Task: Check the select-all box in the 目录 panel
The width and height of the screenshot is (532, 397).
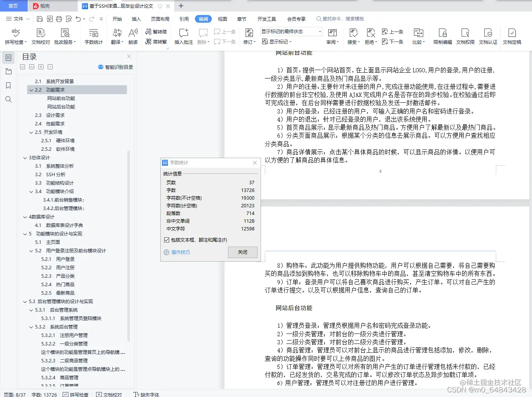Action: [x=22, y=67]
